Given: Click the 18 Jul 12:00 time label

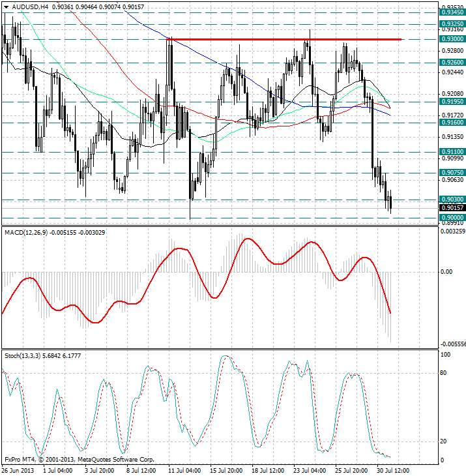Looking at the screenshot, I should click(268, 471).
